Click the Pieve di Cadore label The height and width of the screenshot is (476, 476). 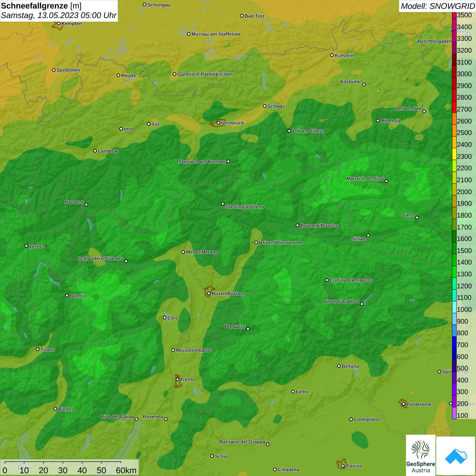click(x=341, y=301)
